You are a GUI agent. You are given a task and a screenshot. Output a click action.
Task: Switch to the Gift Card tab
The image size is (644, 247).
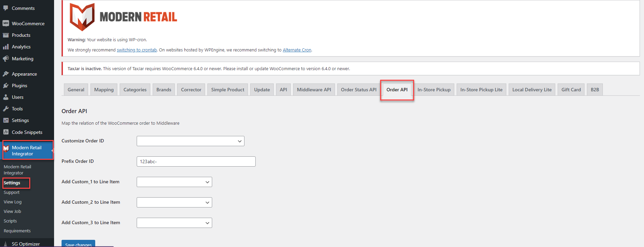click(x=571, y=90)
